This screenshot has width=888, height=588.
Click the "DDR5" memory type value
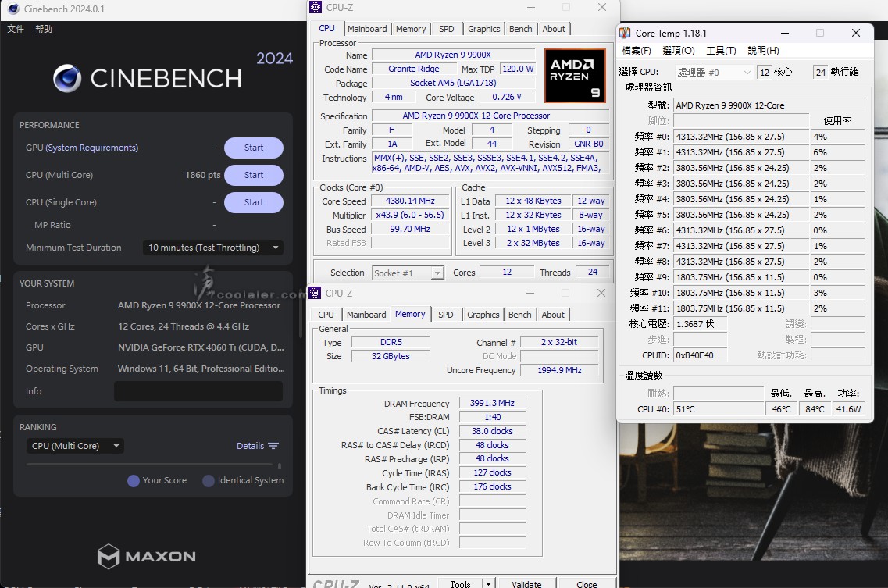(x=391, y=342)
